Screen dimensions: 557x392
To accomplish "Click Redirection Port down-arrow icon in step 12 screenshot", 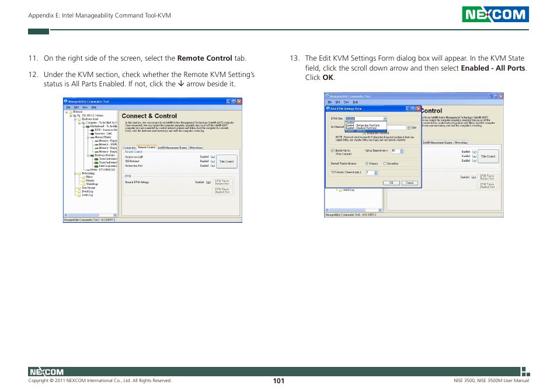I will coord(213,166).
